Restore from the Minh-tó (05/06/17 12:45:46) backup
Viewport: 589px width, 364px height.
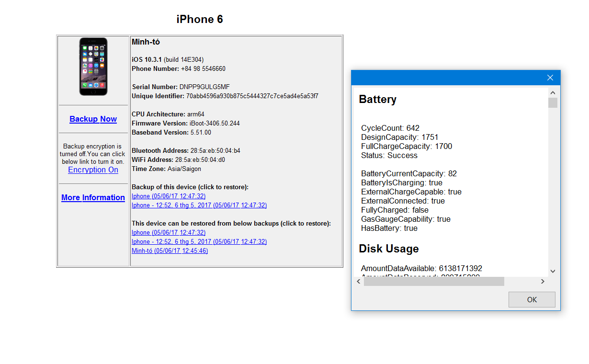[x=170, y=250]
